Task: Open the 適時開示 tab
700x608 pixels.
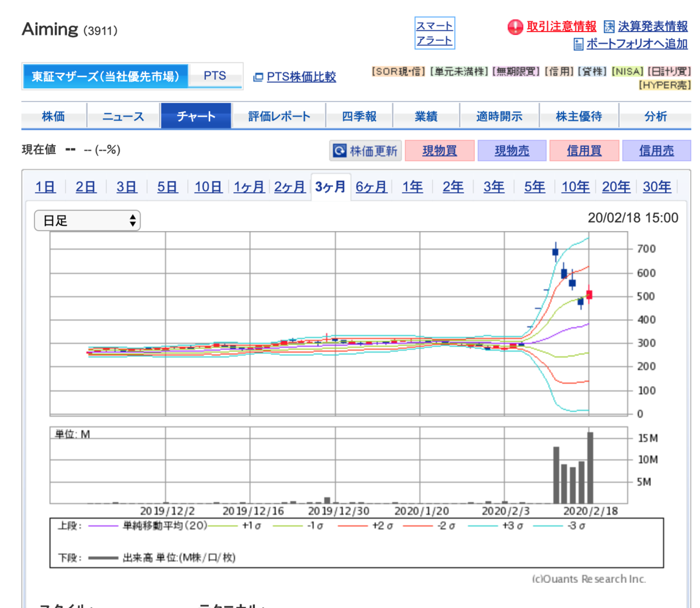Action: [x=499, y=116]
